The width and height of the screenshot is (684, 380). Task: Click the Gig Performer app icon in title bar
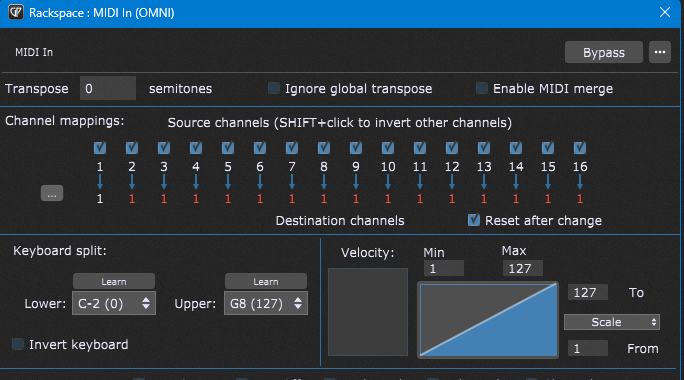16,12
